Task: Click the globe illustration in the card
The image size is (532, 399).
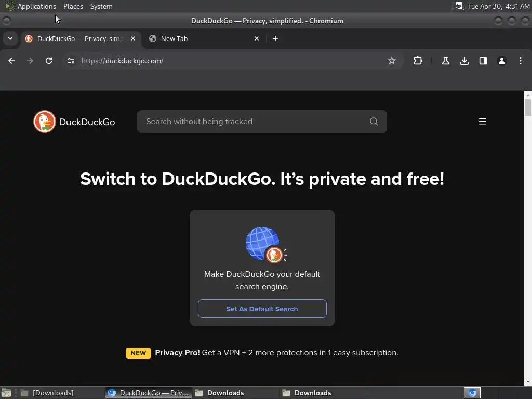Action: [x=266, y=245]
